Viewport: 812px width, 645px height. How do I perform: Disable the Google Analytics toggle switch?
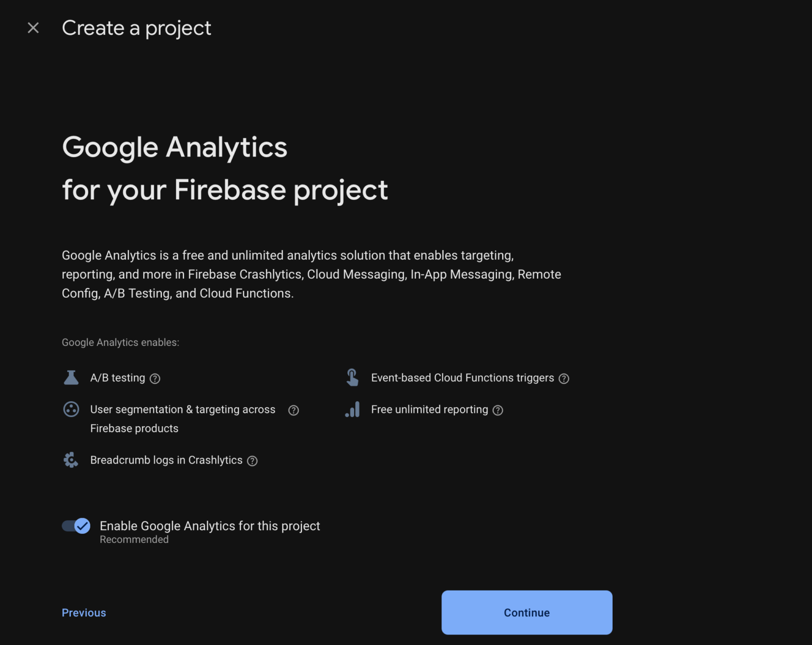[x=76, y=526]
